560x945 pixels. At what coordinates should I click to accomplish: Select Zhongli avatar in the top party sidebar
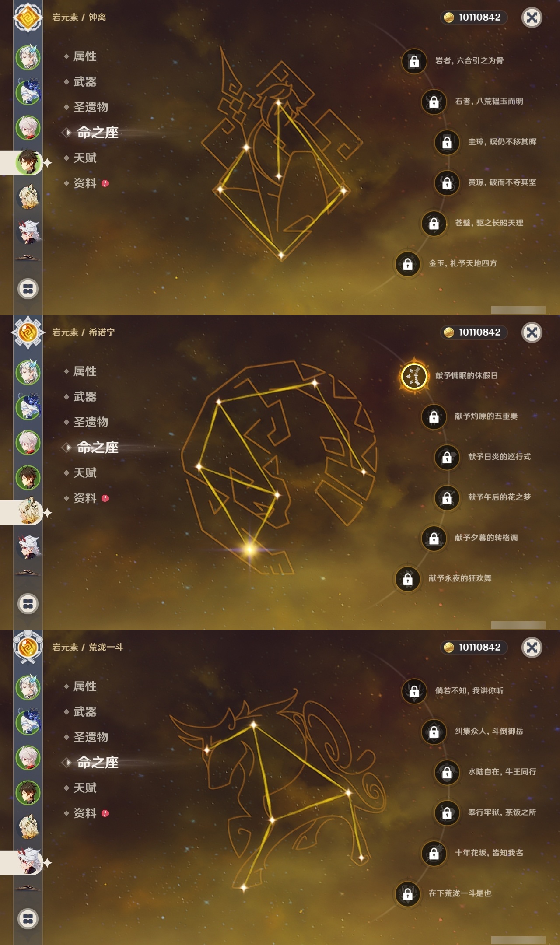pos(28,162)
